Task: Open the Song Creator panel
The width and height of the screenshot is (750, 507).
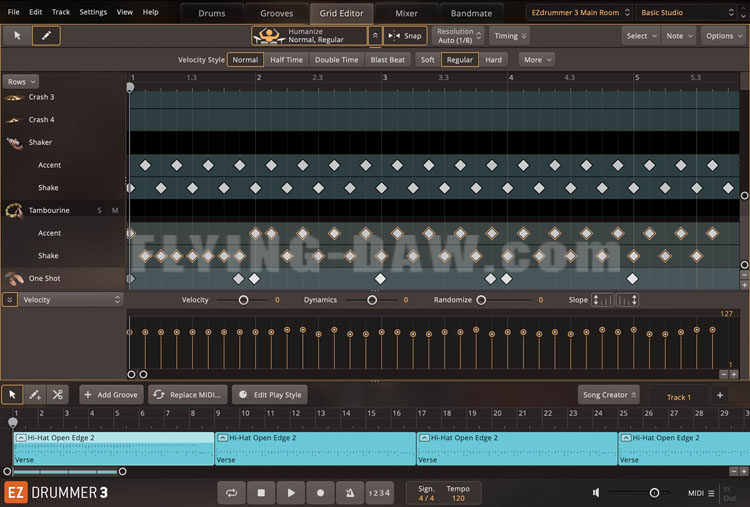Action: pos(608,395)
